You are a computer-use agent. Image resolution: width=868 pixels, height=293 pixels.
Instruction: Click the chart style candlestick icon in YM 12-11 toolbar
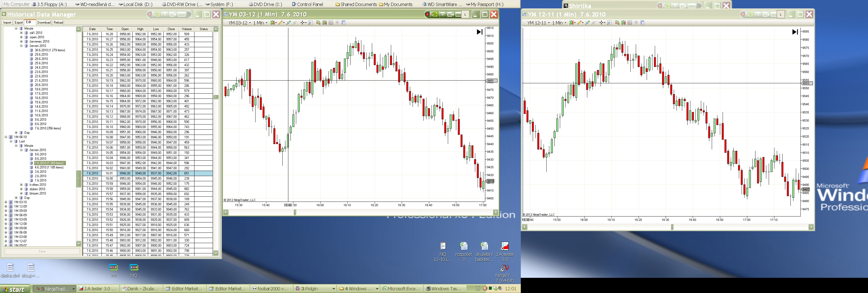572,23
